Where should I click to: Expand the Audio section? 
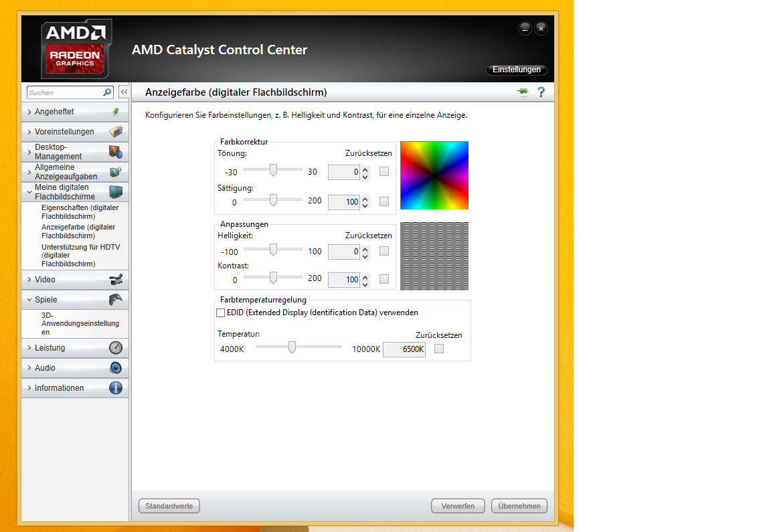[x=29, y=368]
